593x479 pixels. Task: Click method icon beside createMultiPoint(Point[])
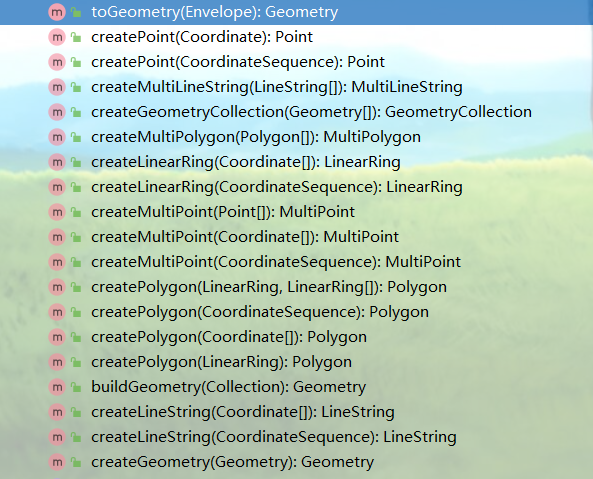click(x=57, y=212)
